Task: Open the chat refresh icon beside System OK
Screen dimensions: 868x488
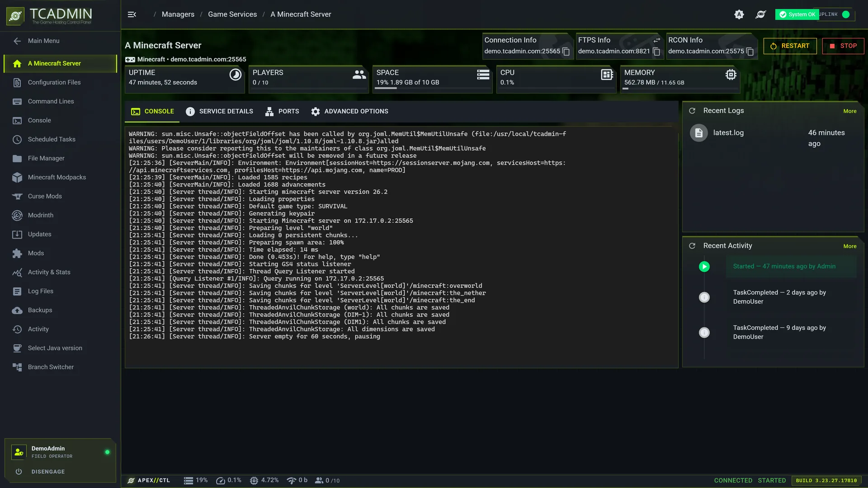Action: (x=760, y=14)
